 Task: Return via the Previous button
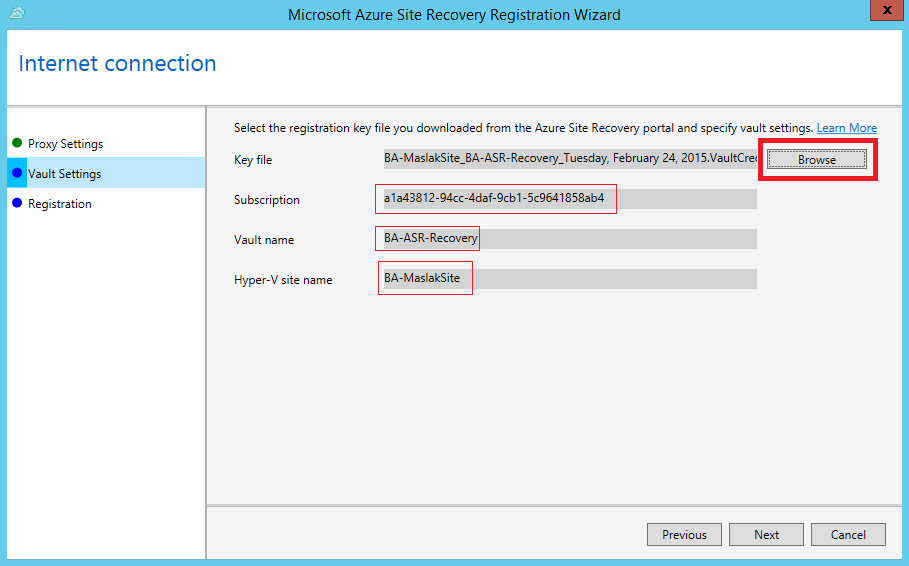(685, 535)
